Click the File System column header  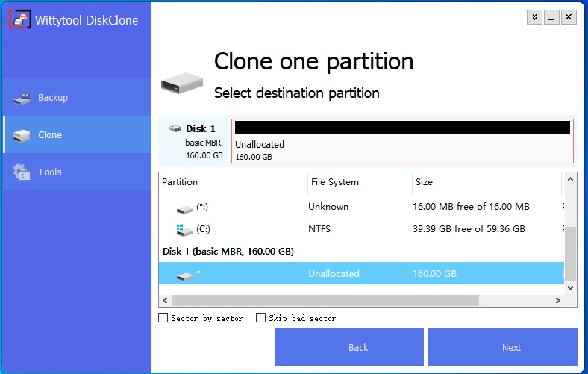(x=360, y=182)
